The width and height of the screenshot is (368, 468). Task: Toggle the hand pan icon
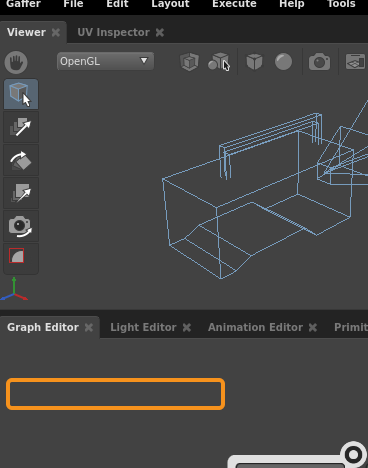click(x=16, y=62)
